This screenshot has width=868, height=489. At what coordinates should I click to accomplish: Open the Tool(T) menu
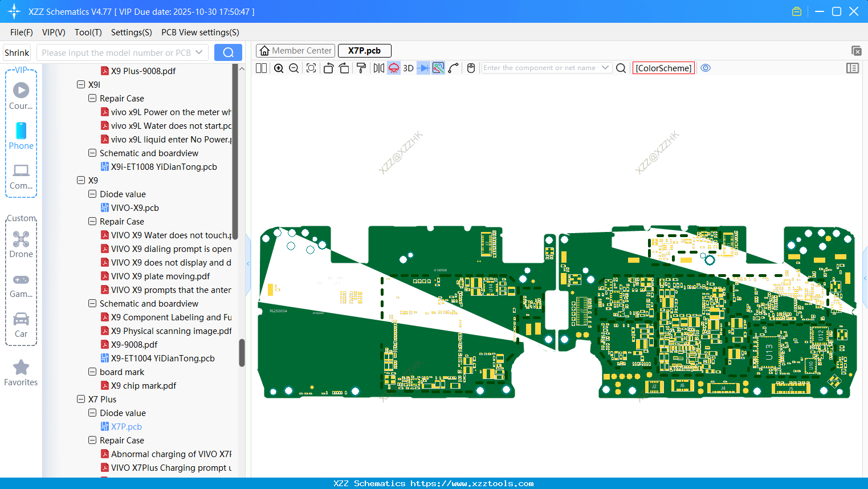click(88, 32)
